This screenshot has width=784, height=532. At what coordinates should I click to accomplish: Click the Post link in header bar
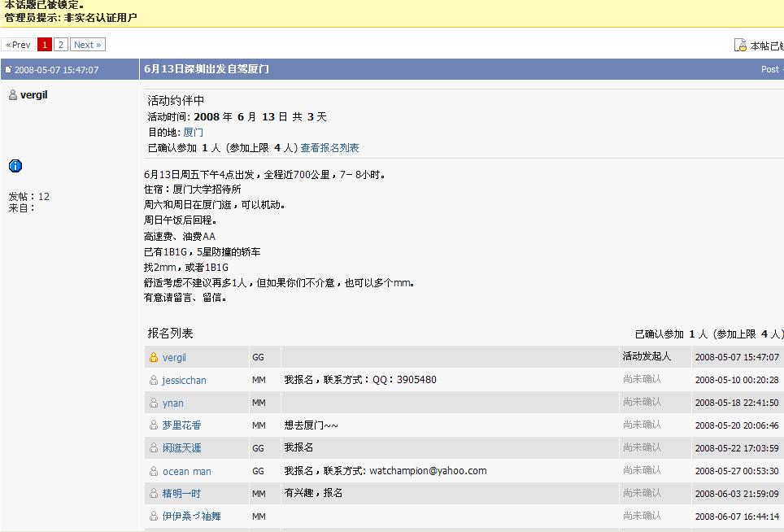pos(770,69)
